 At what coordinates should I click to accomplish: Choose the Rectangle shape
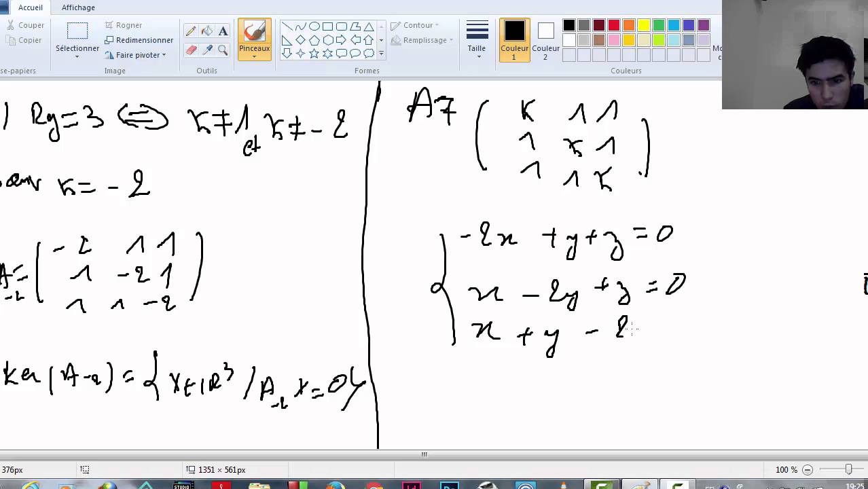[327, 26]
